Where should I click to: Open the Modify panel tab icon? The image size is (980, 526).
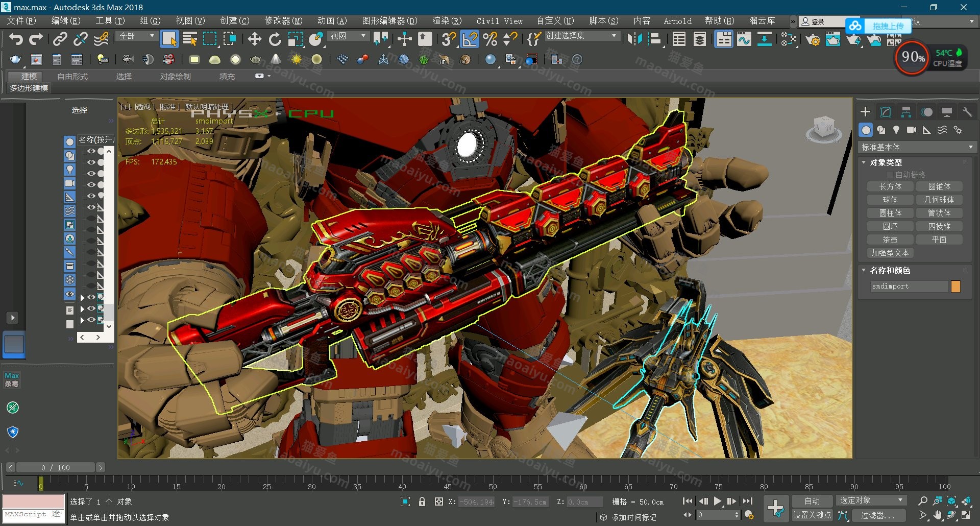point(886,112)
